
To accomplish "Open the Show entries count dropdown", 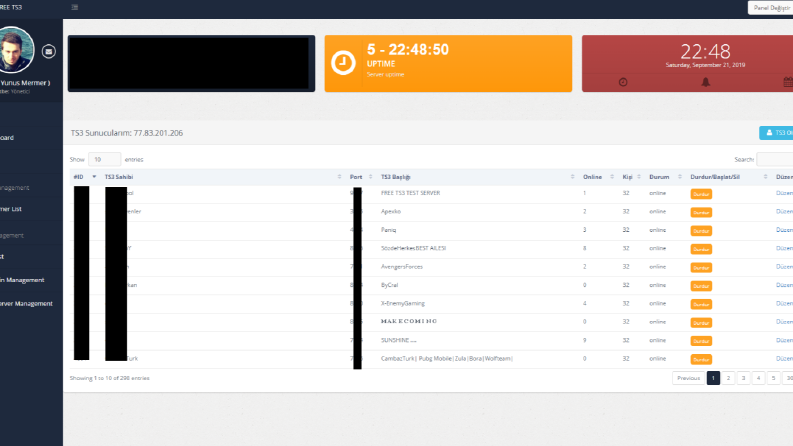I will [104, 159].
